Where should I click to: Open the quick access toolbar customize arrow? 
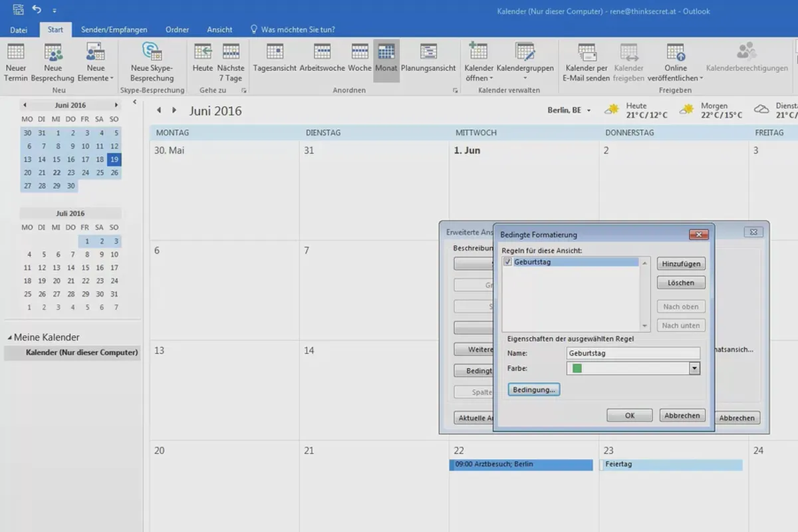(x=55, y=11)
